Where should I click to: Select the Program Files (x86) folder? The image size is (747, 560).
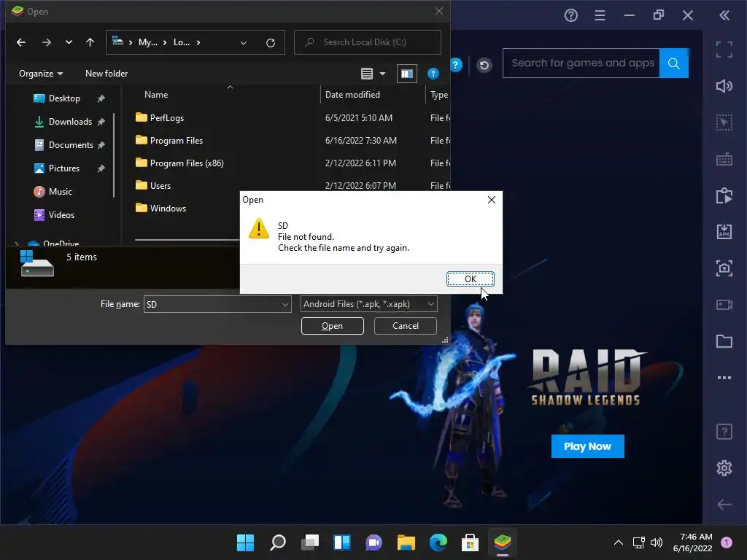[x=187, y=163]
